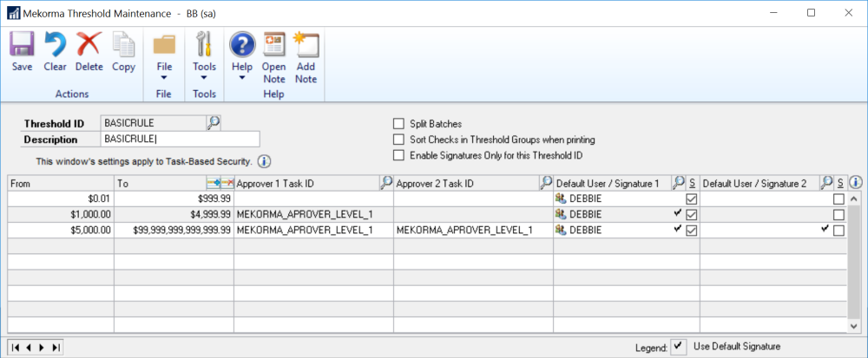The height and width of the screenshot is (358, 868).
Task: Click the grid info icon at far right
Action: pos(856,183)
